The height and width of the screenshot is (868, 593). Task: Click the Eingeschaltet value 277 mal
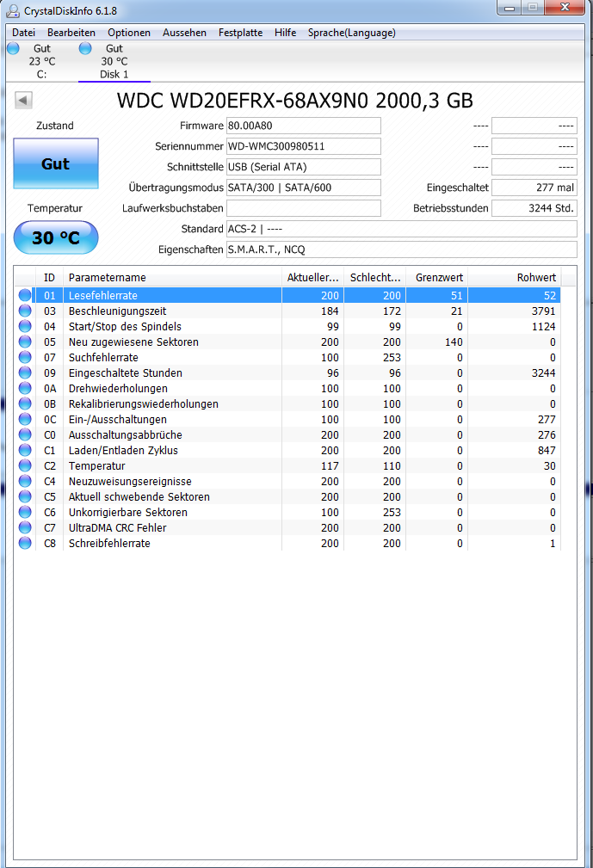coord(534,188)
